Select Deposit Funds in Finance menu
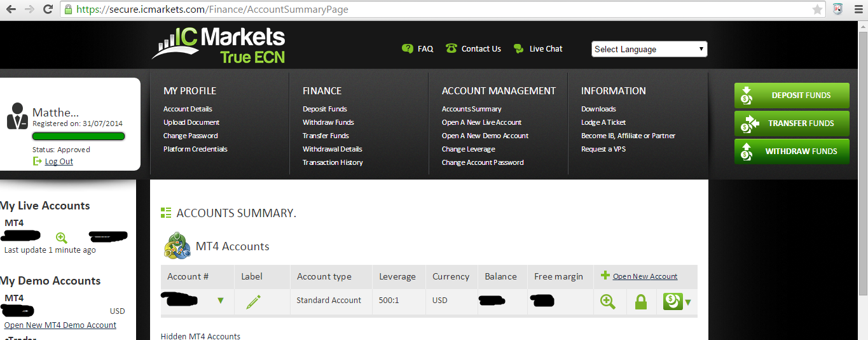The image size is (868, 340). [x=325, y=109]
